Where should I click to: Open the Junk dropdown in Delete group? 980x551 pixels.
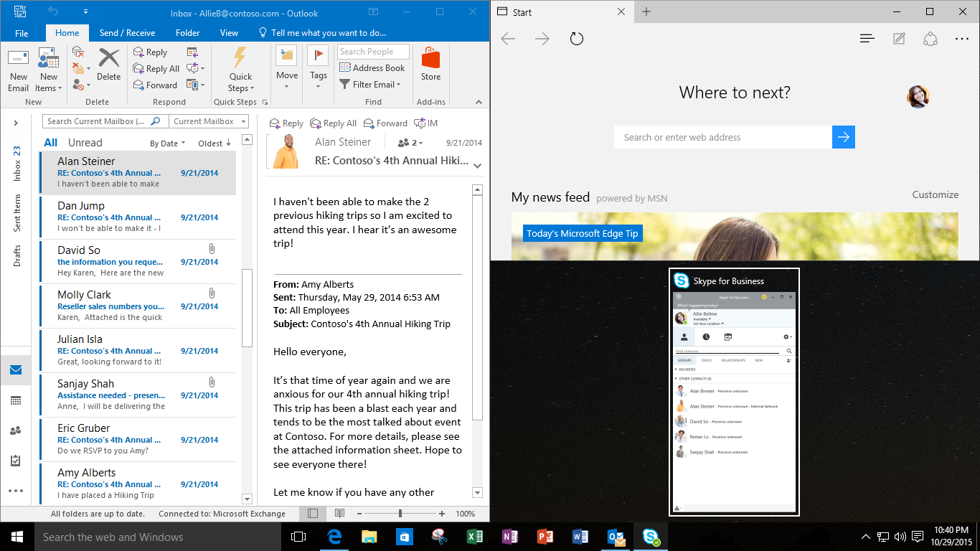coord(81,85)
